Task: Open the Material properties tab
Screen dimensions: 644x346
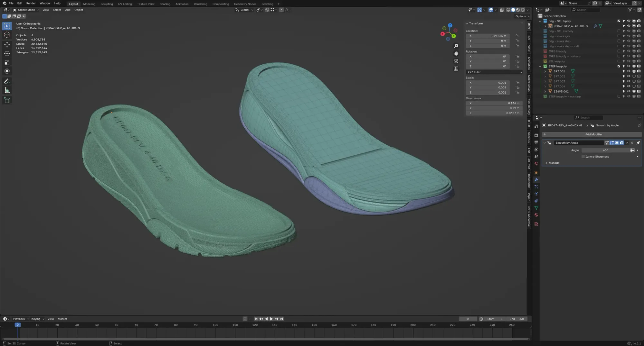Action: (x=536, y=215)
